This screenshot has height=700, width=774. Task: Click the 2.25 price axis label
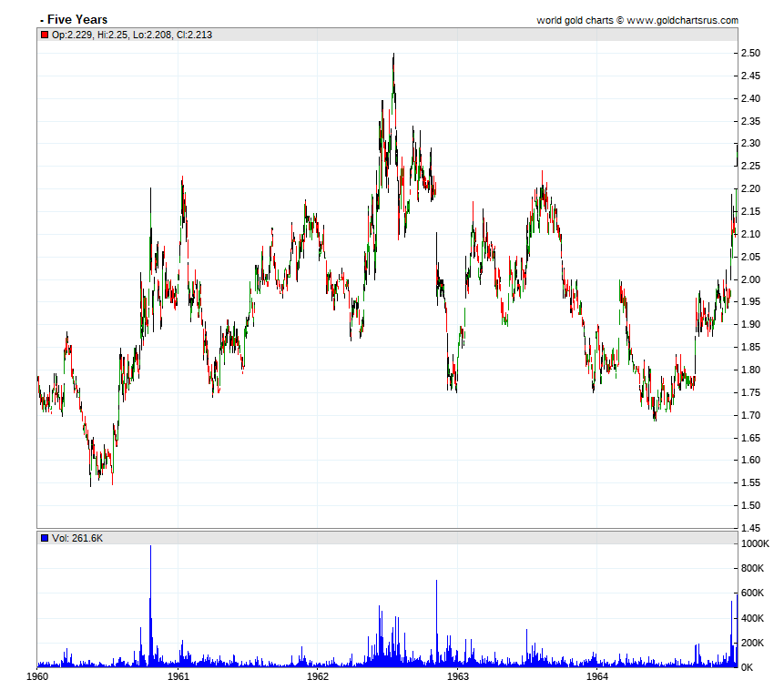(x=750, y=167)
